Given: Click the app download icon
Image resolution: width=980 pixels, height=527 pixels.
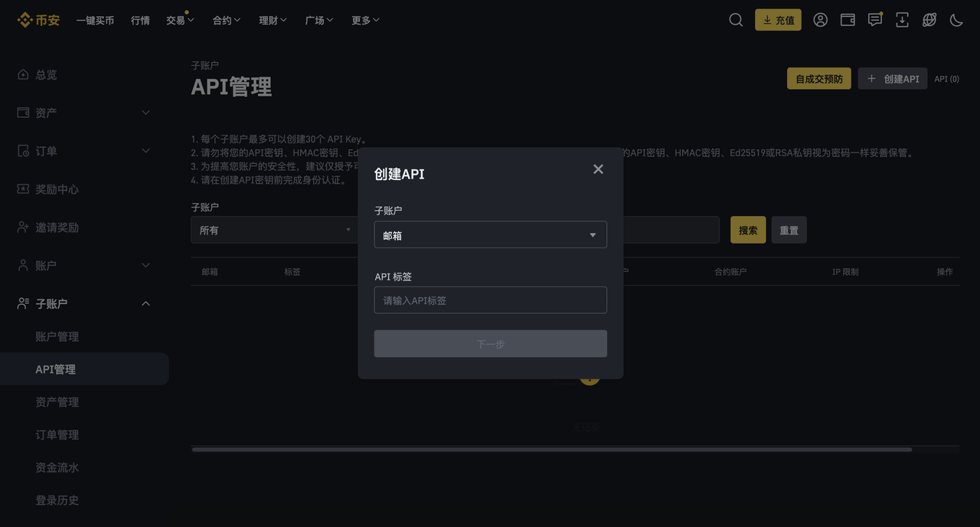Looking at the screenshot, I should [902, 20].
